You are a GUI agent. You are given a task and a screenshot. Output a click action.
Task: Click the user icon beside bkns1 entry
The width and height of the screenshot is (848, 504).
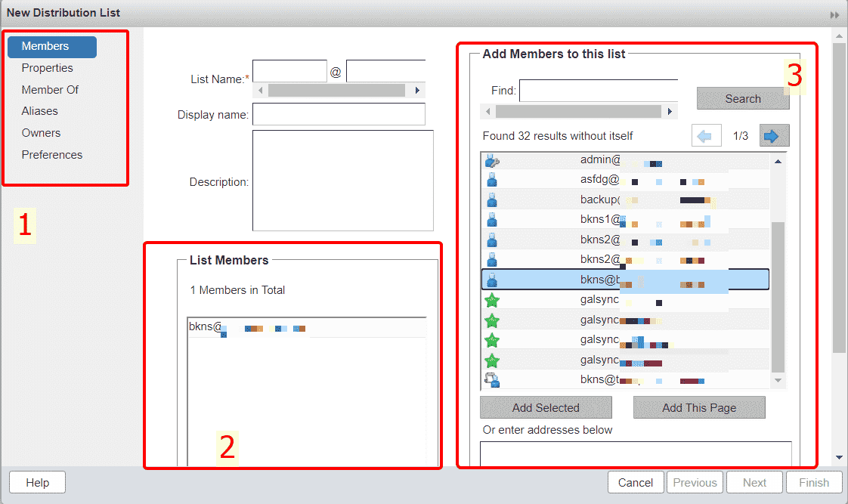(x=492, y=220)
